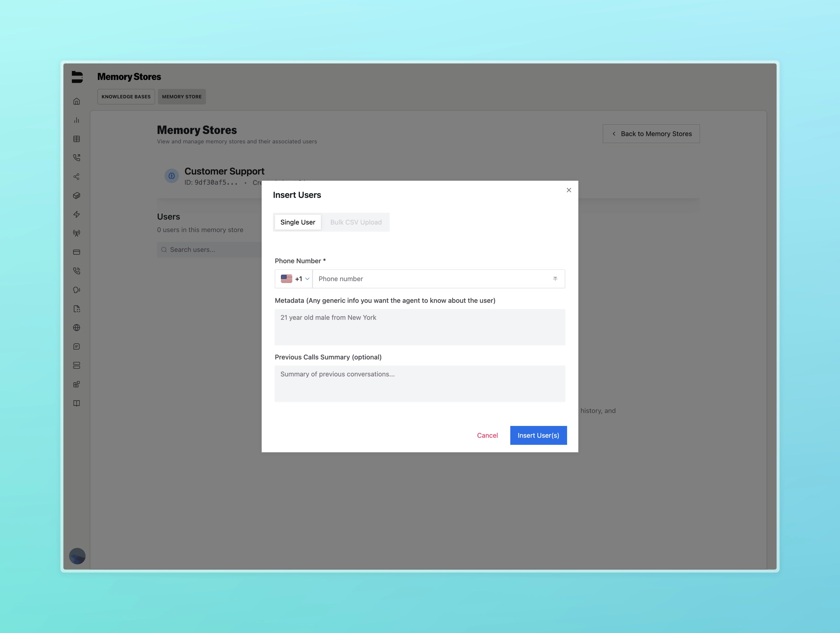Click into the Metadata text area

pos(420,327)
